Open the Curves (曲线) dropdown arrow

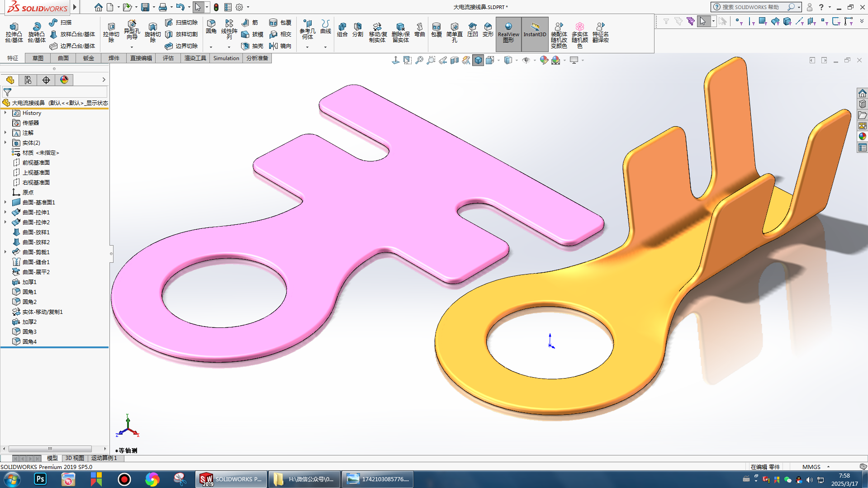(325, 47)
